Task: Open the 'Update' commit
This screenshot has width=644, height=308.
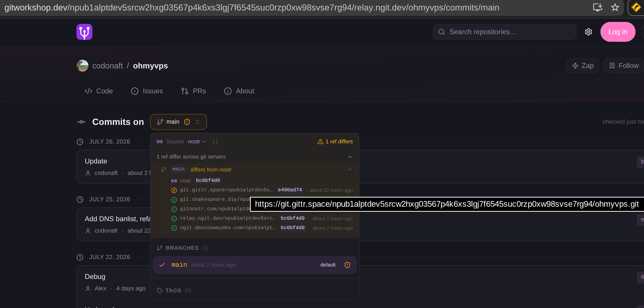Action: 96,161
